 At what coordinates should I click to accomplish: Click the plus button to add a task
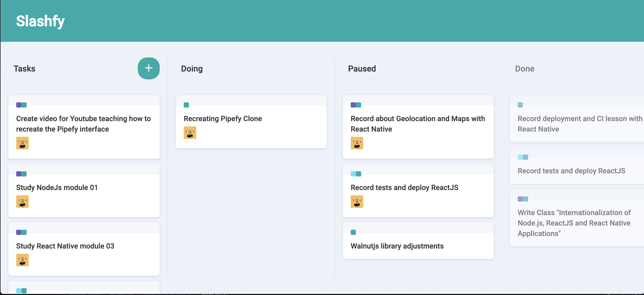148,68
